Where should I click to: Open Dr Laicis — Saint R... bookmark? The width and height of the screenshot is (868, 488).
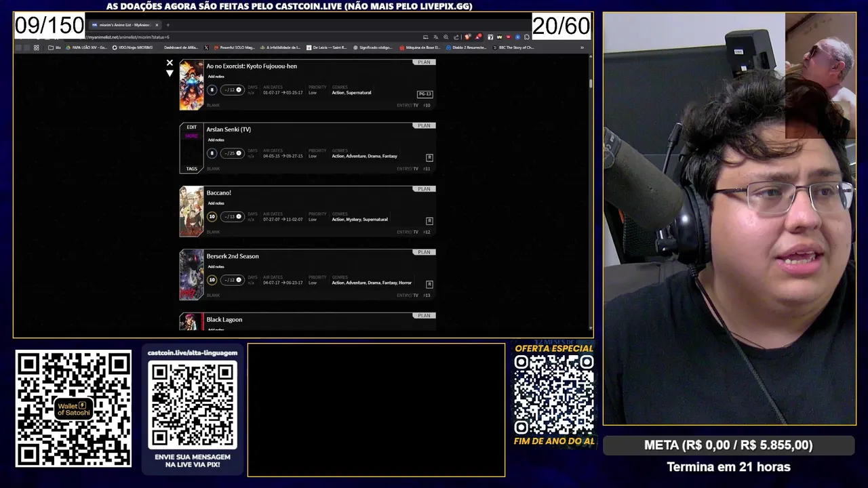(327, 47)
